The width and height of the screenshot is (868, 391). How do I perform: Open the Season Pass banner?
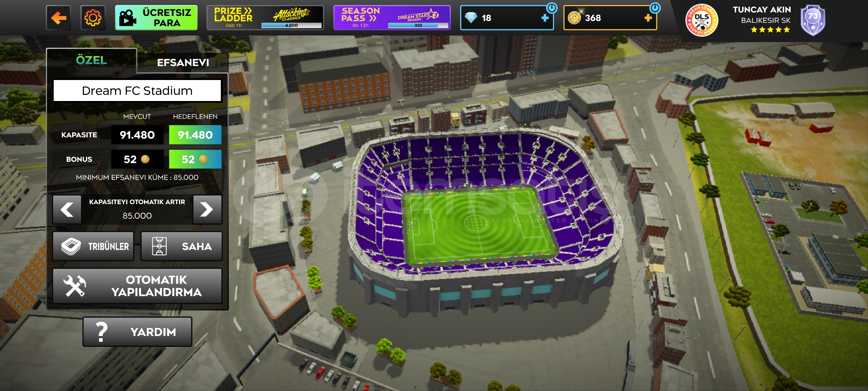click(x=392, y=18)
